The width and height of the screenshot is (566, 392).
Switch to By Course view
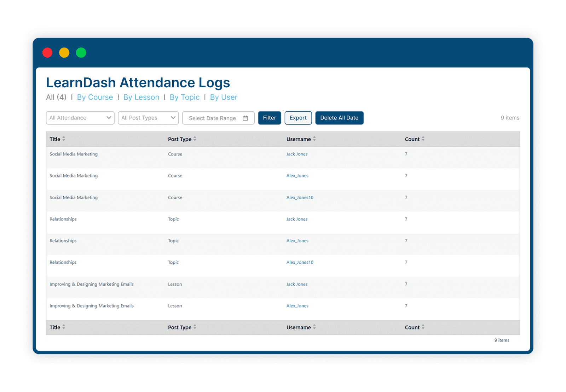[95, 97]
